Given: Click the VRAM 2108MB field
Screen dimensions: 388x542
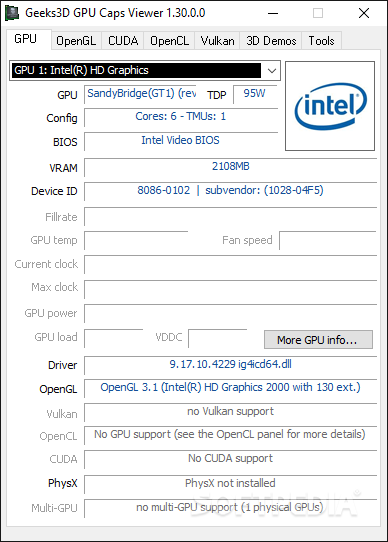Looking at the screenshot, I should 230,167.
